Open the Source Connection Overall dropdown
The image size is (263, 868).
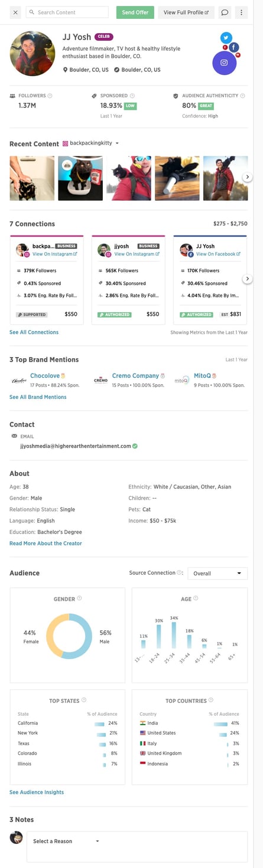pos(217,574)
